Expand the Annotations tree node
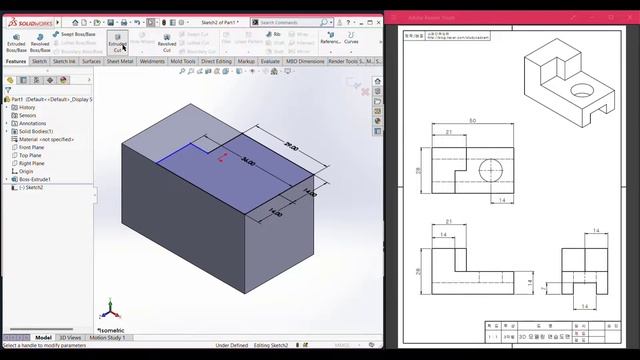Viewport: 640px width, 360px height. click(x=7, y=123)
